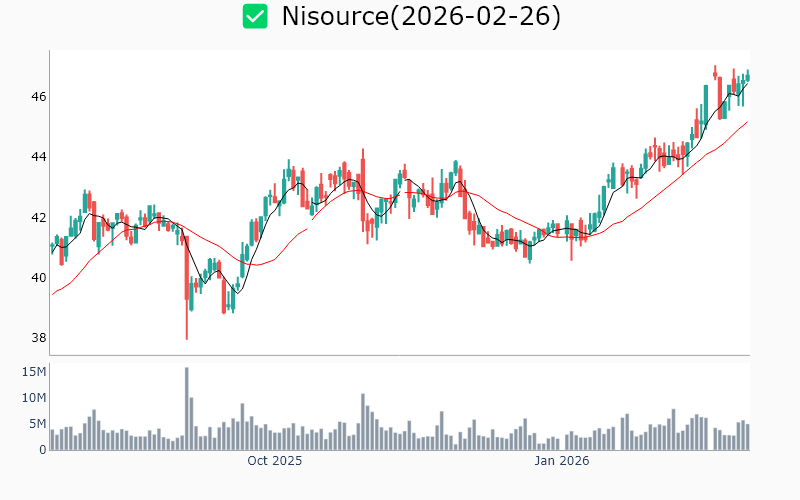The width and height of the screenshot is (800, 500).
Task: Select the tallest volume bar spike
Action: [x=186, y=409]
